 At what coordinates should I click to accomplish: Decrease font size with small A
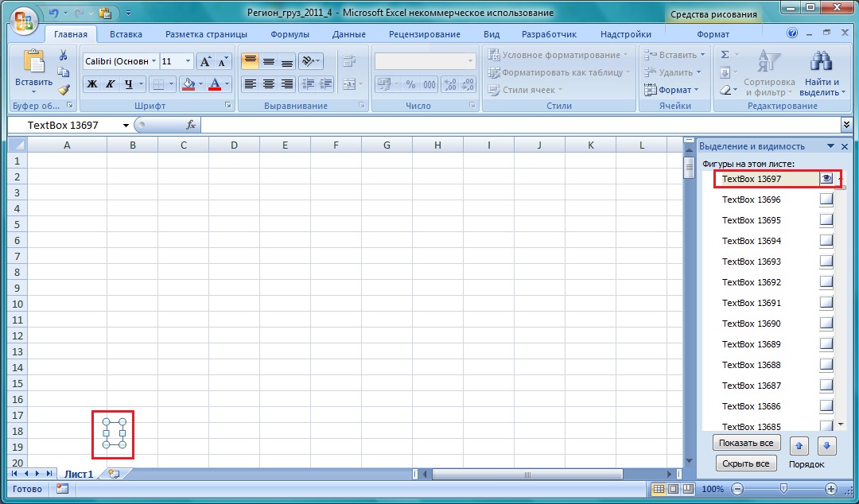tap(223, 60)
